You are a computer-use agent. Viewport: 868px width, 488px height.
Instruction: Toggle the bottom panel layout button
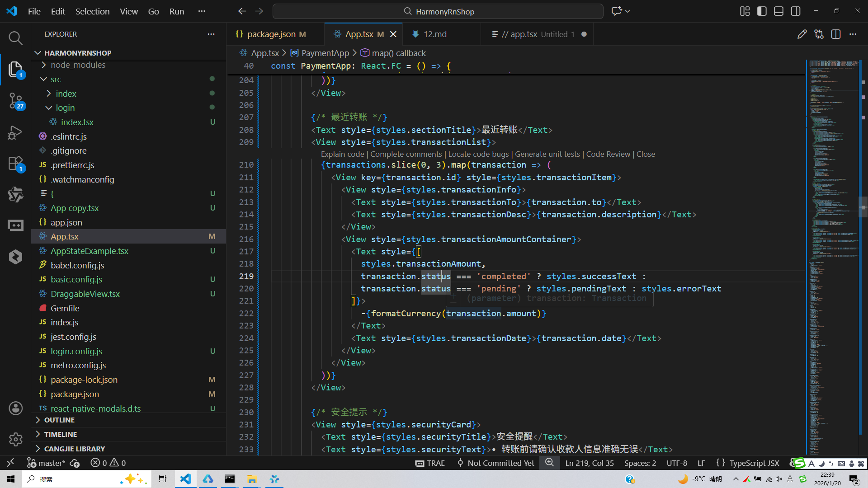tap(778, 11)
